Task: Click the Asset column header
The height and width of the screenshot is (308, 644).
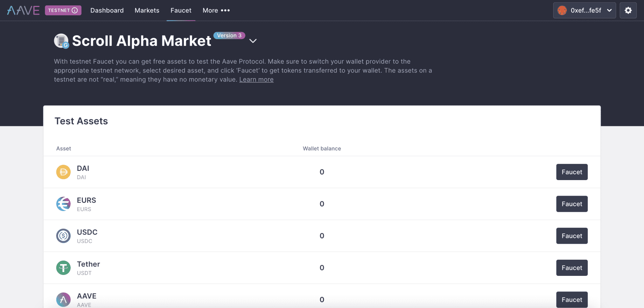Action: pos(64,149)
